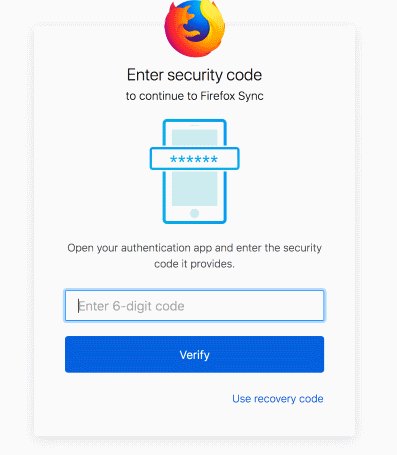Image resolution: width=397 pixels, height=455 pixels.
Task: Focus the Enter 6-digit code field
Action: 194,305
